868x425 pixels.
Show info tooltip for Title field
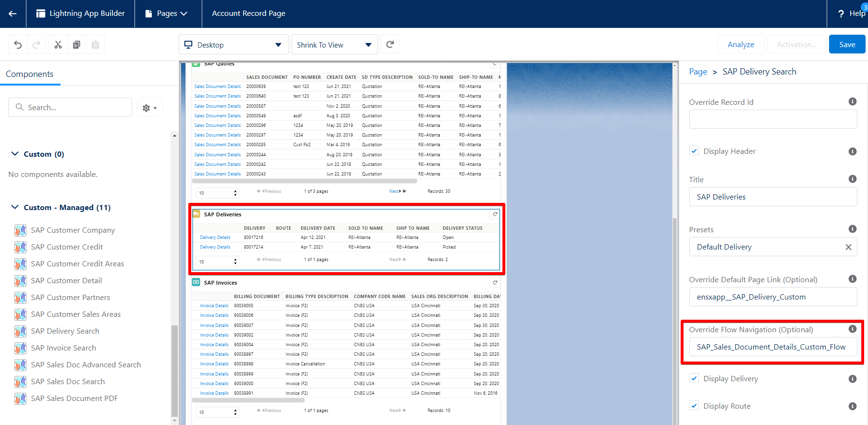coord(853,179)
